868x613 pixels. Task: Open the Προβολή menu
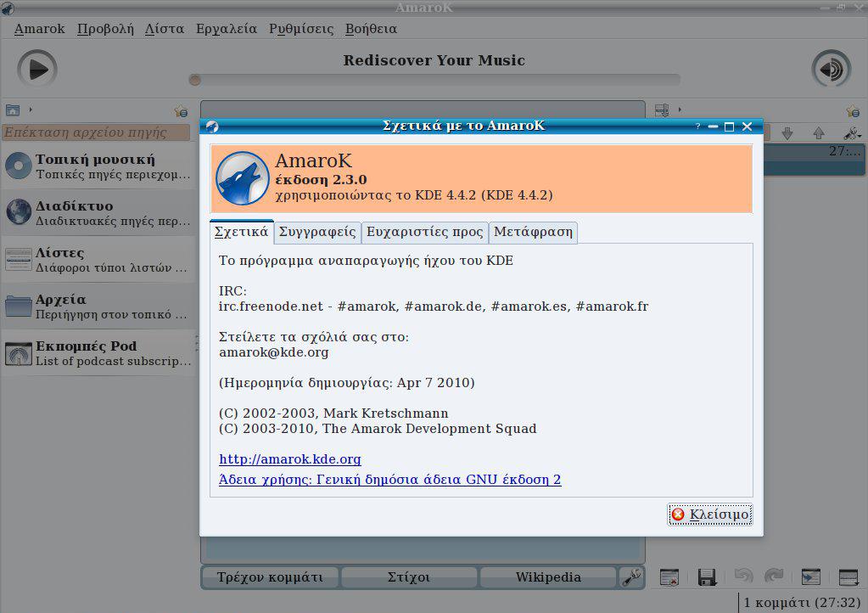coord(105,29)
